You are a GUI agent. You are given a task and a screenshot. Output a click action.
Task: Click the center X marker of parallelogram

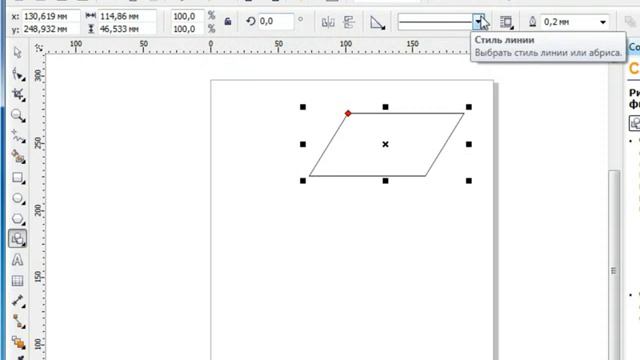[x=385, y=144]
